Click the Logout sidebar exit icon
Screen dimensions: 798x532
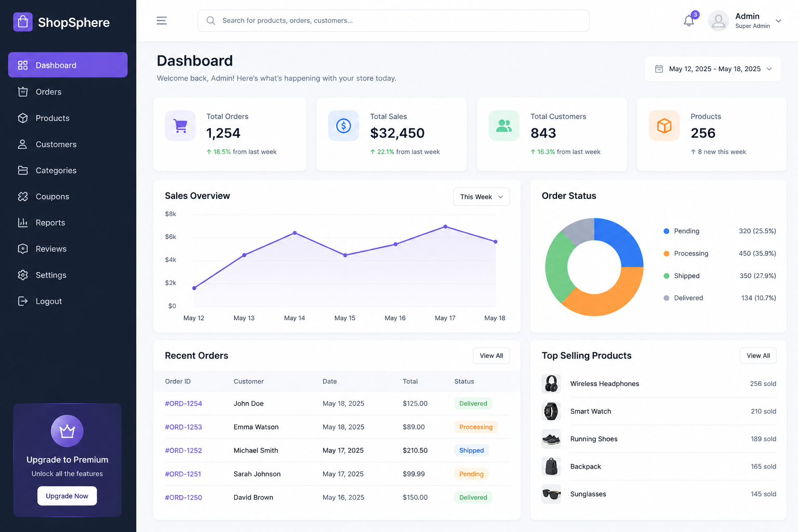point(23,301)
